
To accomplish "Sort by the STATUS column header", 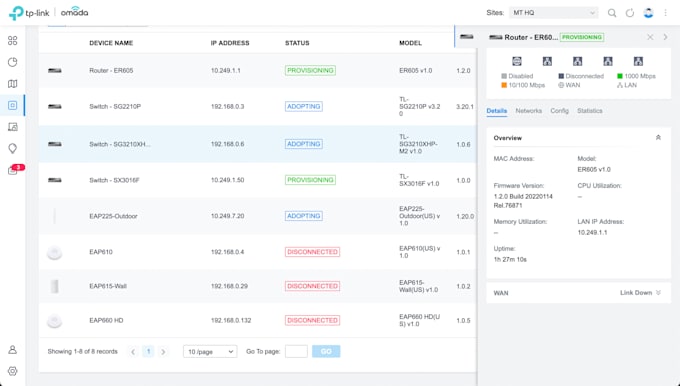I will click(297, 43).
